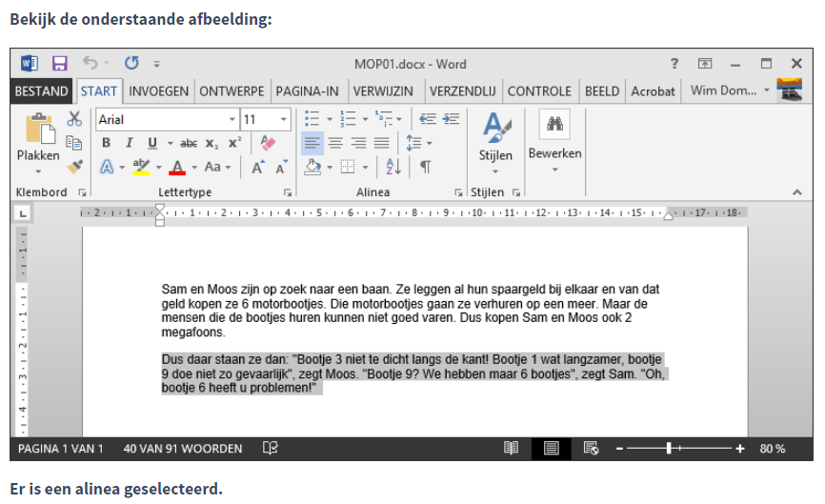Show paragraph marks with pilcrow icon
The width and height of the screenshot is (825, 504).
(x=425, y=167)
